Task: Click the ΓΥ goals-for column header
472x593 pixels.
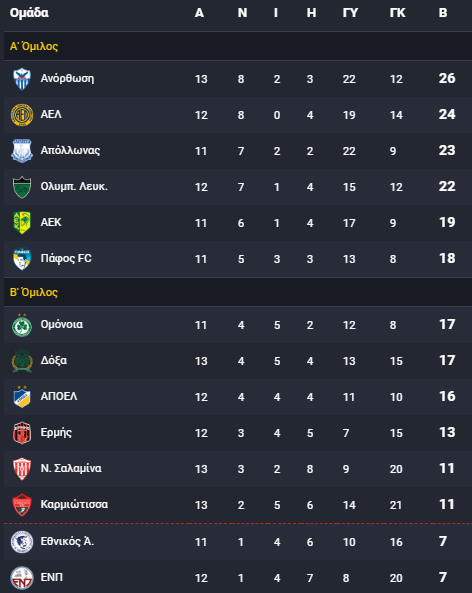Action: [350, 13]
